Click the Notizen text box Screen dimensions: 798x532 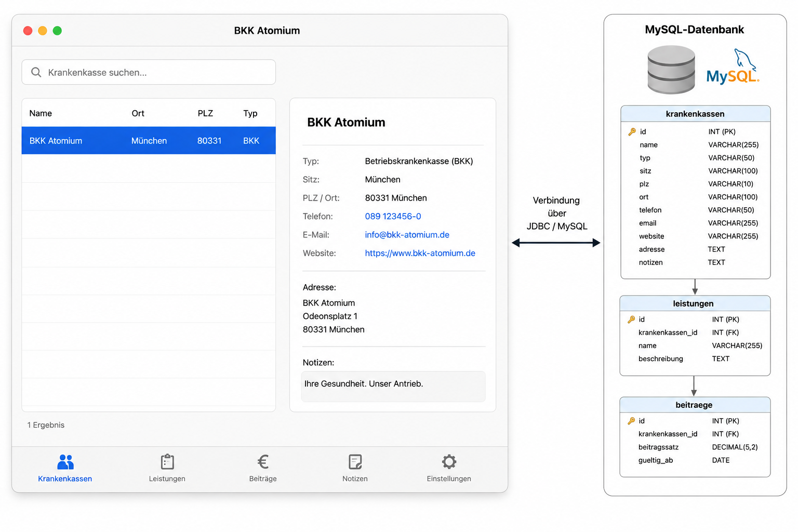[x=393, y=387]
